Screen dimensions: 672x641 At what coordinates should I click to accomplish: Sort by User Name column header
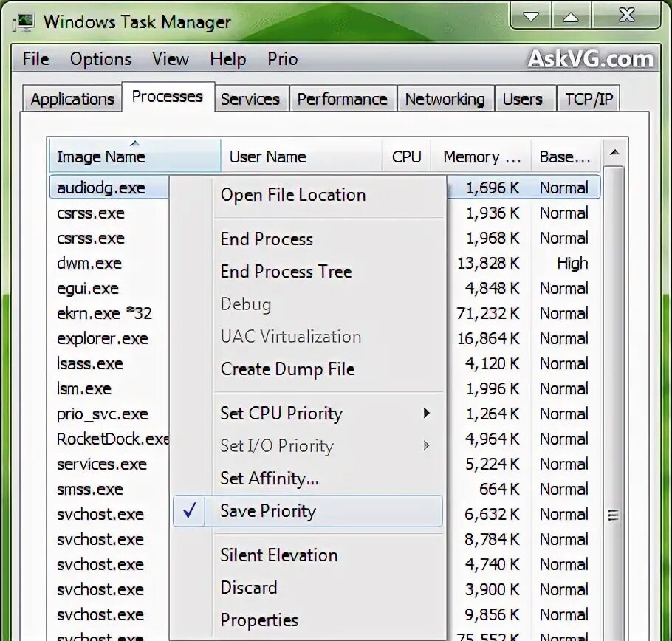coord(301,157)
